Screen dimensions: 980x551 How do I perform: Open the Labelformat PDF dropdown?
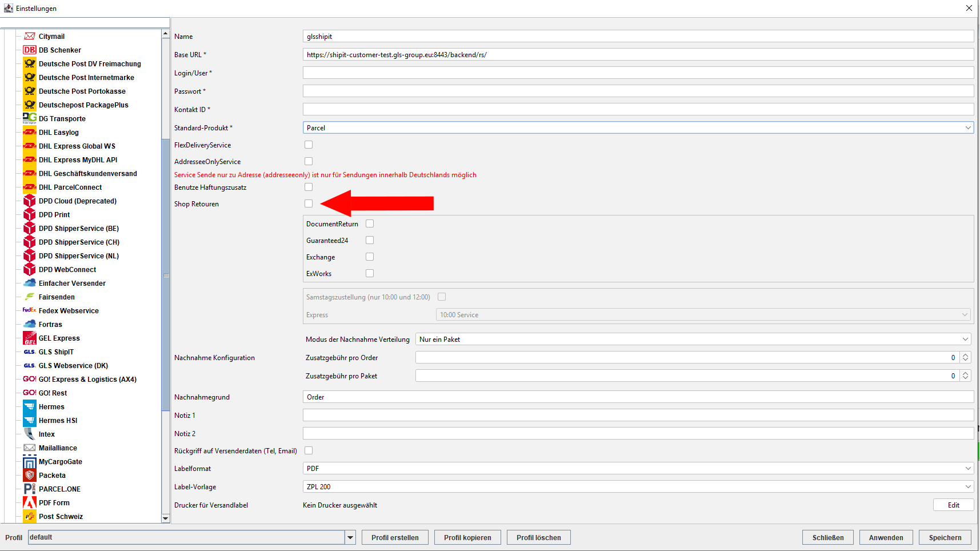tap(638, 468)
